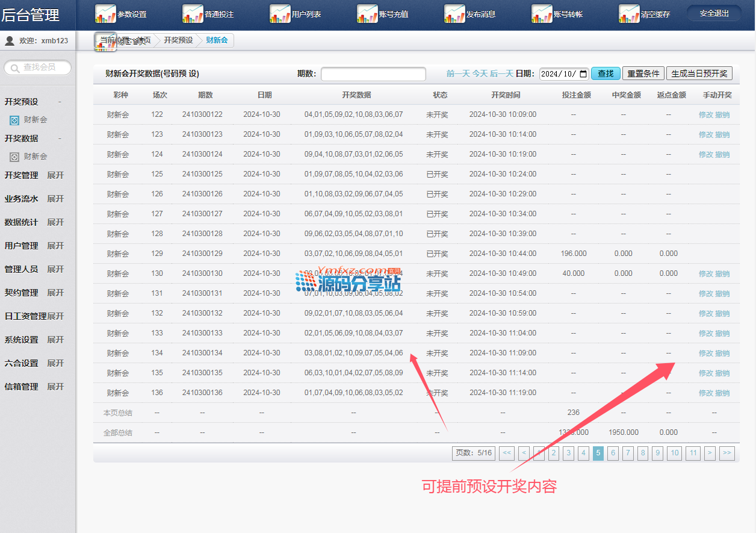This screenshot has width=756, height=533.
Task: Click the 安全退出 logout button
Action: (x=714, y=13)
